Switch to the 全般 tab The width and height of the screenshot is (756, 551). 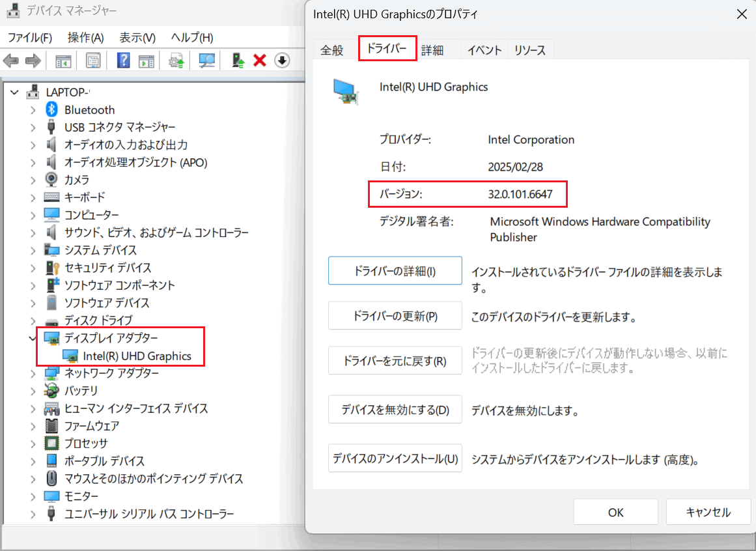tap(332, 50)
